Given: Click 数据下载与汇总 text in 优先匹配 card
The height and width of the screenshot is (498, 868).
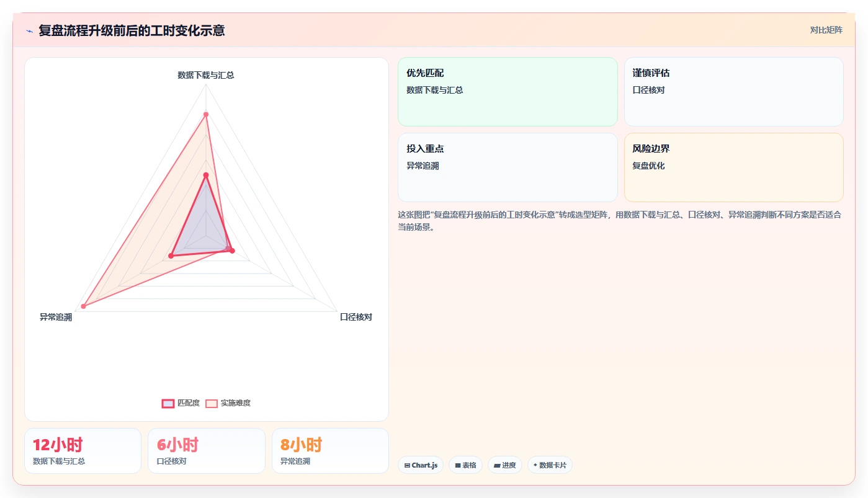Looking at the screenshot, I should tap(435, 90).
